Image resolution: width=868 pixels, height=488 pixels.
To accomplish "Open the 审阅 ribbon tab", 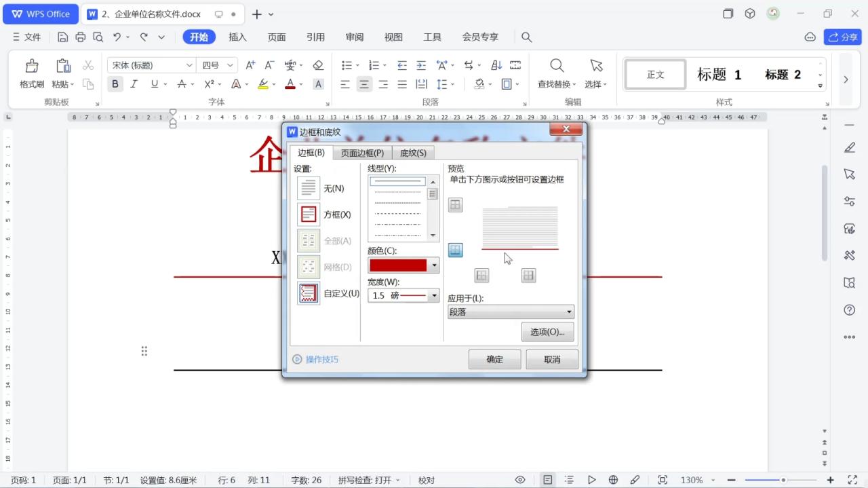I will 355,37.
